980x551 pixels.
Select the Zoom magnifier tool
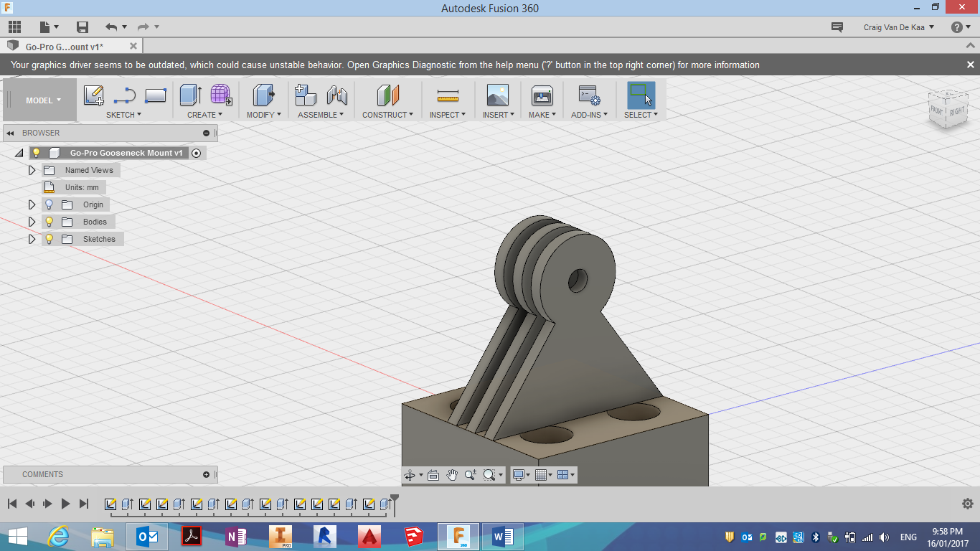click(x=471, y=475)
